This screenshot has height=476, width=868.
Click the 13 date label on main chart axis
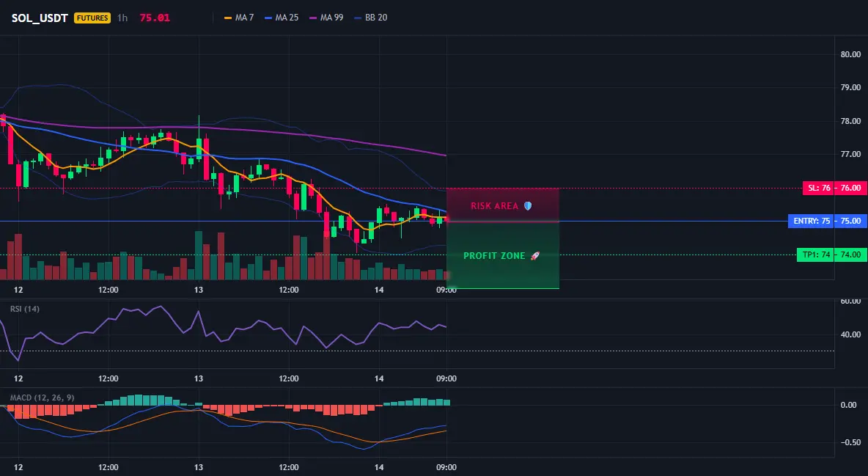point(199,290)
